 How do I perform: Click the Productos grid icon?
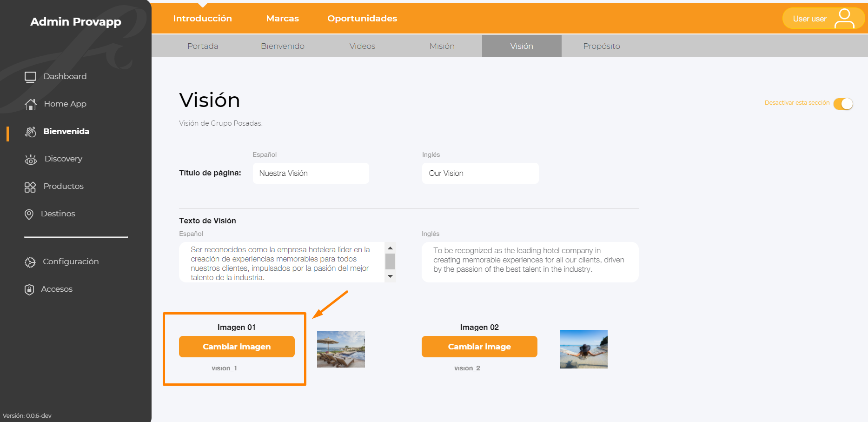point(30,187)
